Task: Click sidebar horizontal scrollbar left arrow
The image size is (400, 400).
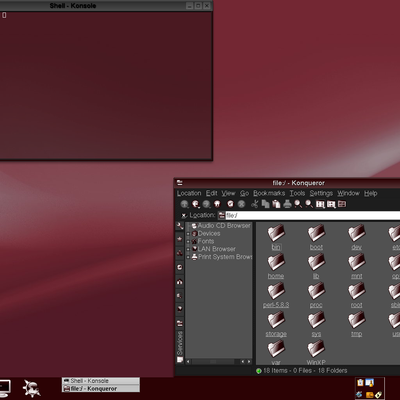Action: (x=188, y=362)
